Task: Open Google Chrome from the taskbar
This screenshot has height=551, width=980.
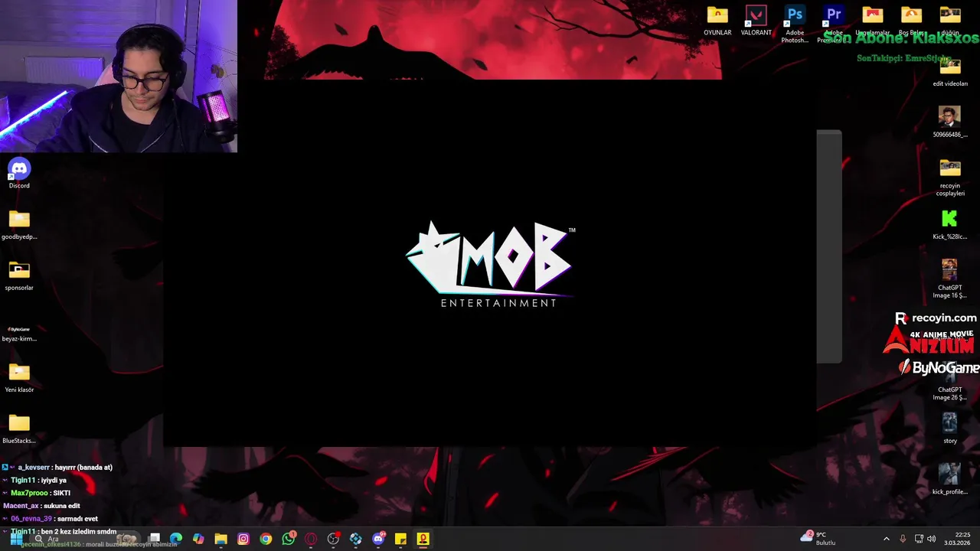Action: 266,539
